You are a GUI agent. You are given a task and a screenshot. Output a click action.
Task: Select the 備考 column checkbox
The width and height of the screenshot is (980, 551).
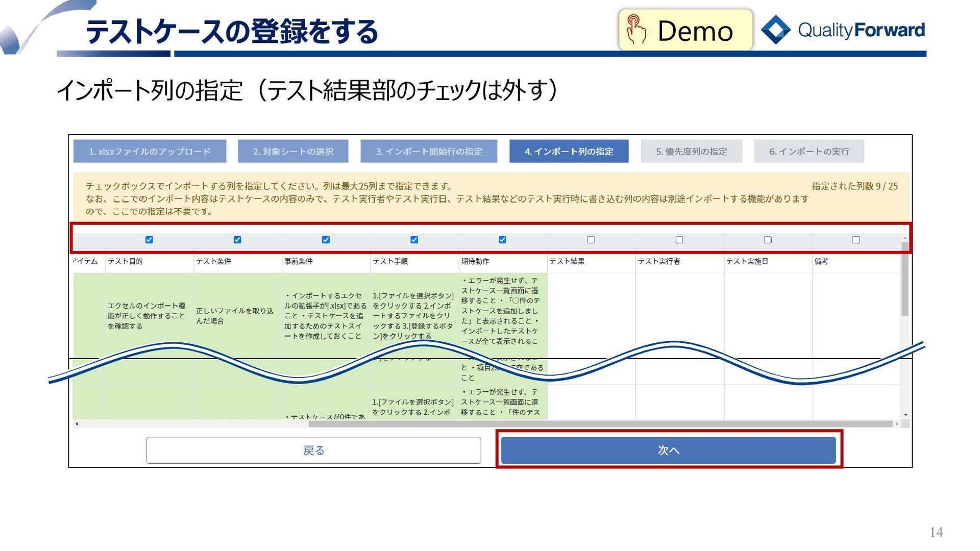coord(855,240)
